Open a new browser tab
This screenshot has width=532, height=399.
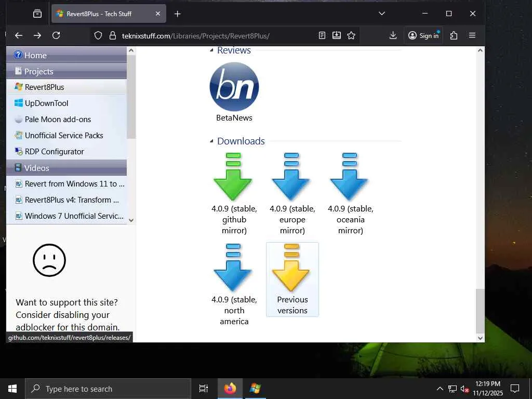pyautogui.click(x=178, y=14)
